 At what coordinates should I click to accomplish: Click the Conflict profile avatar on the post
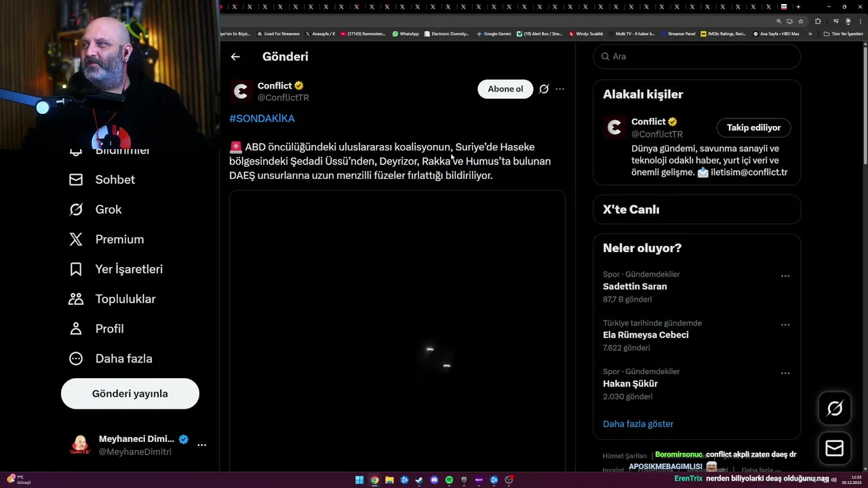[241, 91]
